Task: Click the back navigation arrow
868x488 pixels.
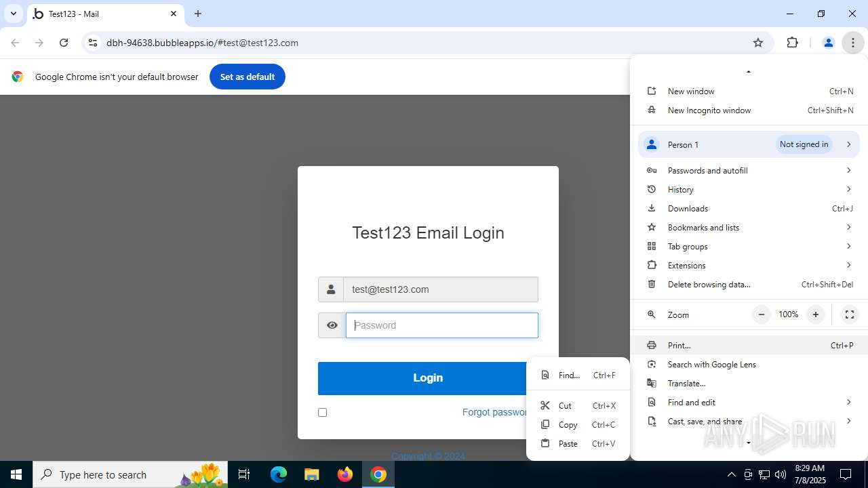Action: [x=15, y=43]
